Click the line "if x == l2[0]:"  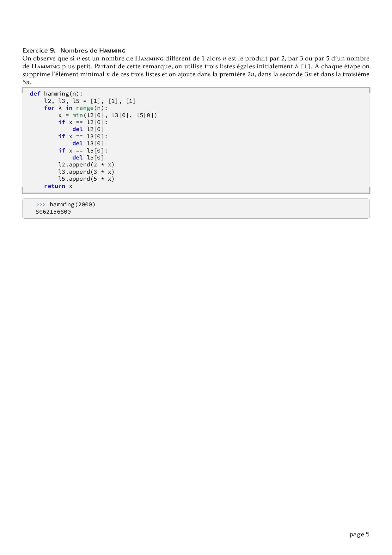pyautogui.click(x=83, y=122)
